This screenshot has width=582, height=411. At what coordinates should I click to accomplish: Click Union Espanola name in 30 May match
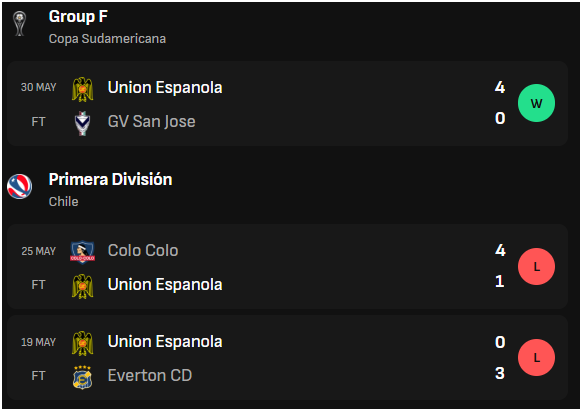click(x=165, y=88)
